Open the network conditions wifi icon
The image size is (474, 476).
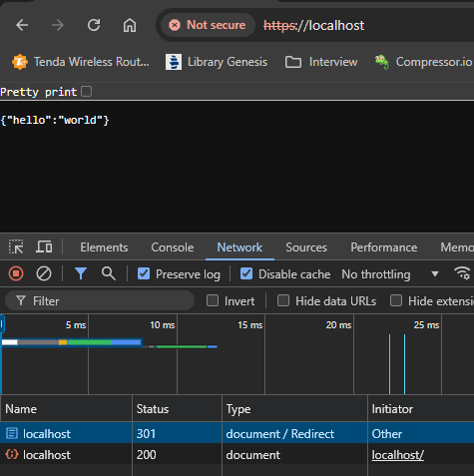463,273
